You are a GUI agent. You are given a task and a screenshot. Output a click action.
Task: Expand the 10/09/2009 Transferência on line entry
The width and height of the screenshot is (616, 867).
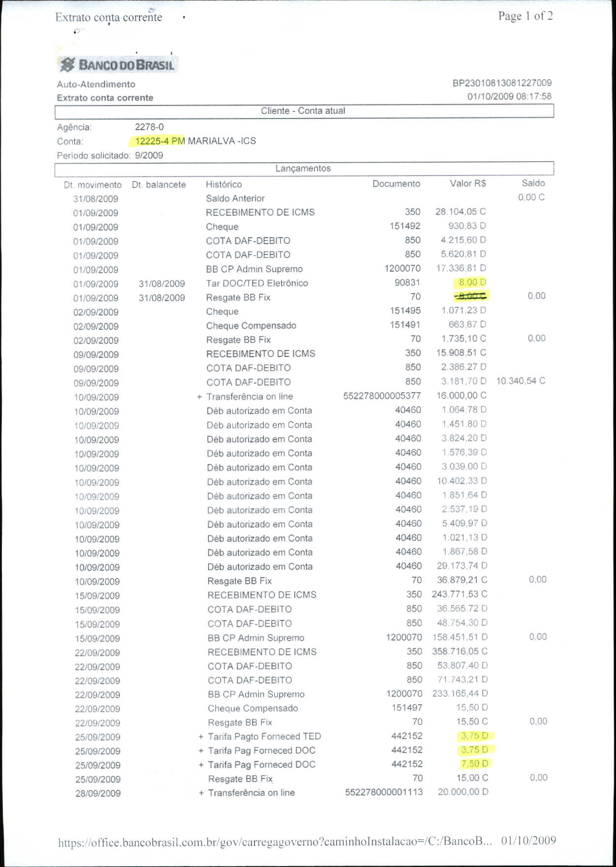pos(199,397)
